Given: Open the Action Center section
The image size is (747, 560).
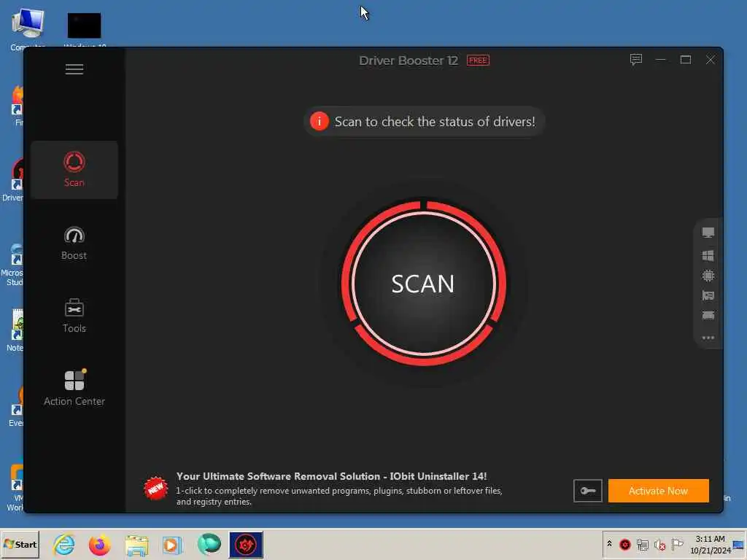Looking at the screenshot, I should pos(74,388).
